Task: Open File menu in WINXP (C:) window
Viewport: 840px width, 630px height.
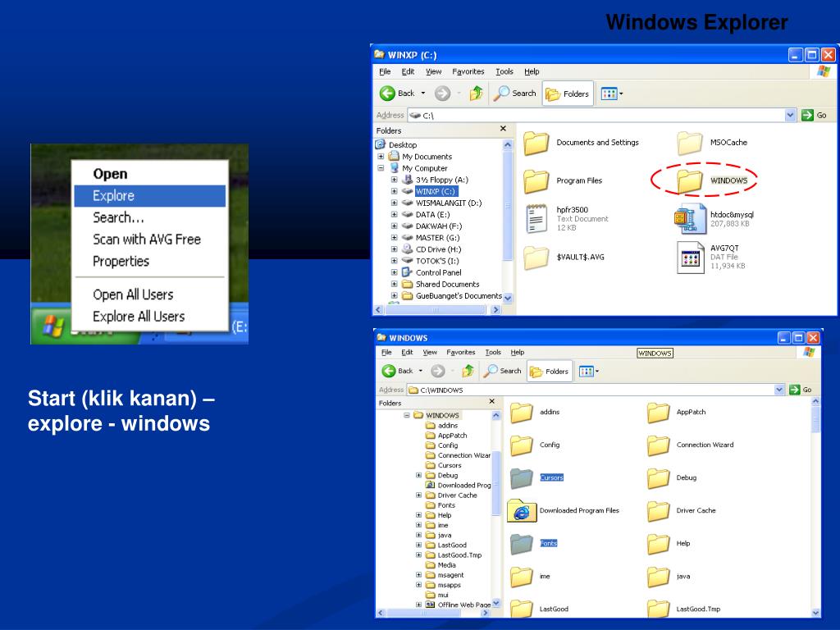Action: coord(385,72)
